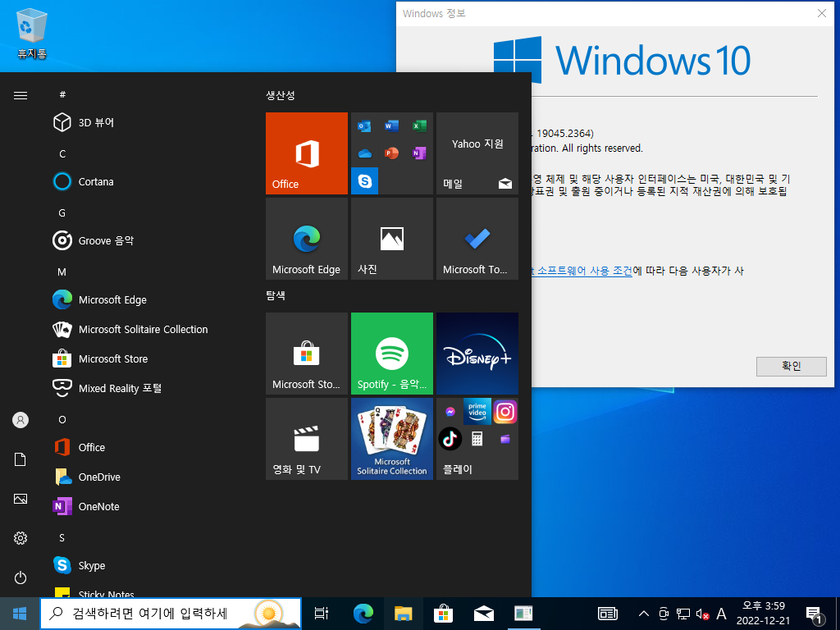
Task: Open the Microsoft To Do tile
Action: point(477,239)
